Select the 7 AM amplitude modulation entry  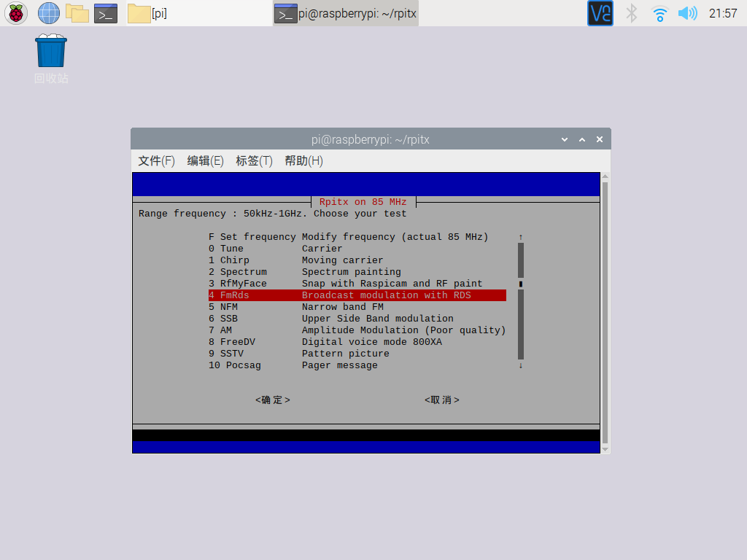pyautogui.click(x=357, y=330)
